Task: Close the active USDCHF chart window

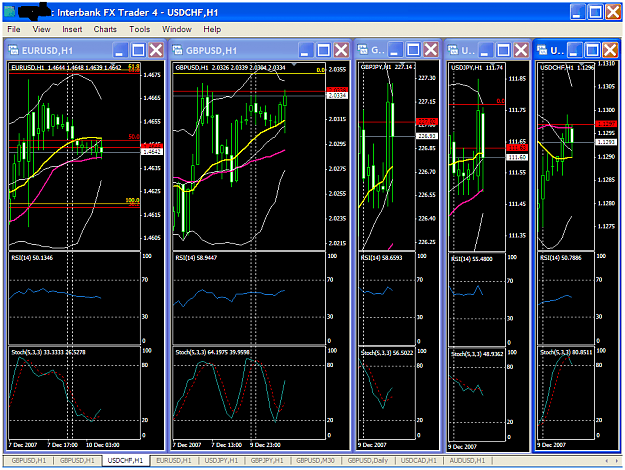Action: 610,50
